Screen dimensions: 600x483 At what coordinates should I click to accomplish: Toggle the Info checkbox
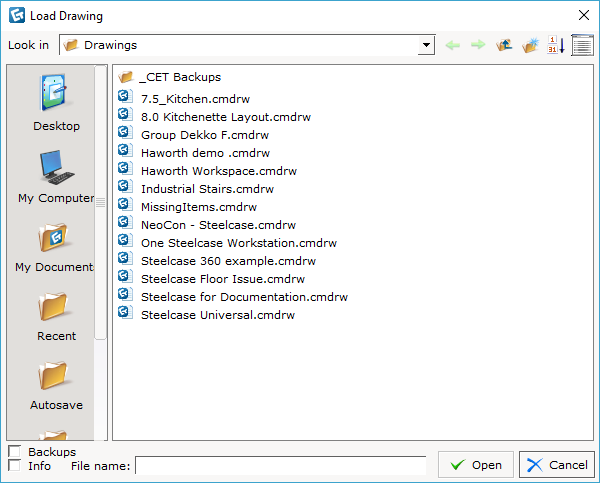pos(14,466)
